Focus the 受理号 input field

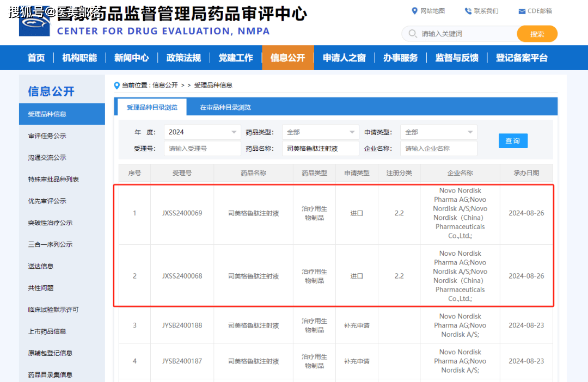202,149
